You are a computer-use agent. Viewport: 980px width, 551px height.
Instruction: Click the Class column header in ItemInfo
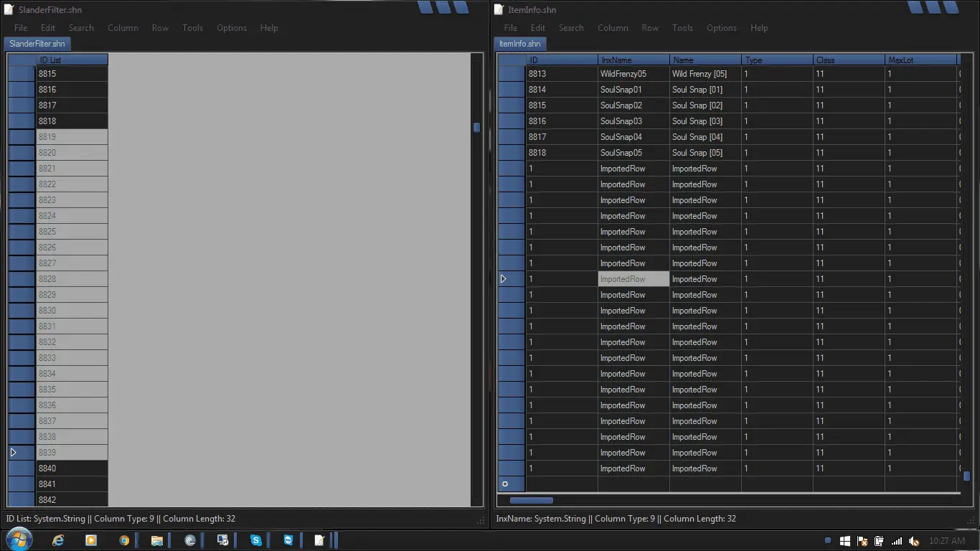point(849,60)
